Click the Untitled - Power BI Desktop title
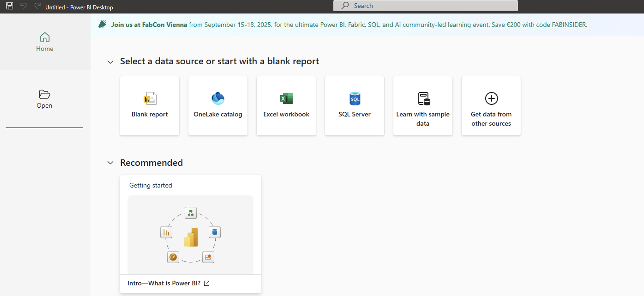Viewport: 644px width, 296px height. [79, 7]
